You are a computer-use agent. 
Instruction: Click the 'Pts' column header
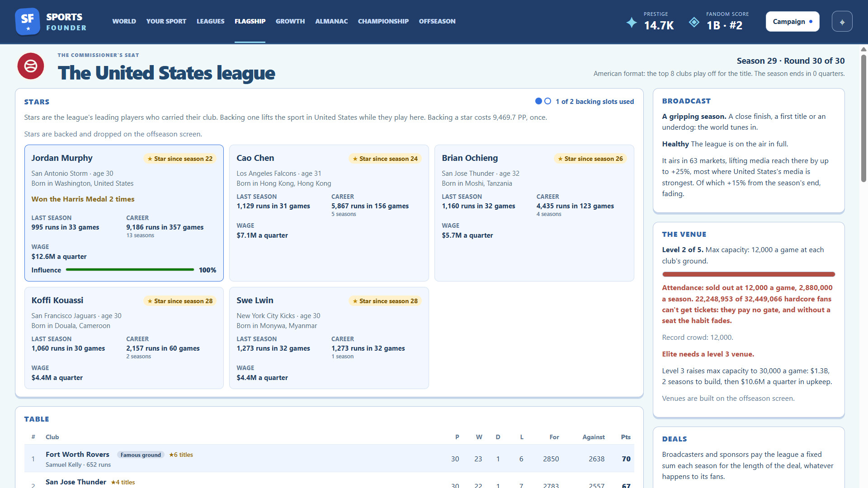point(626,437)
